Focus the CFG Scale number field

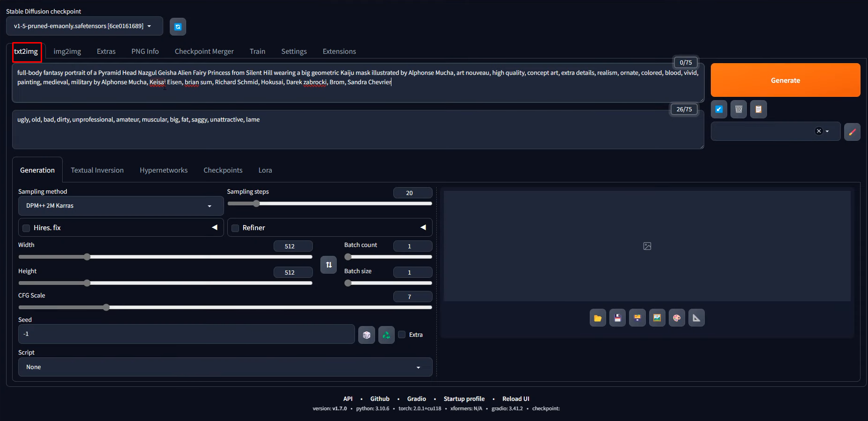(x=413, y=297)
